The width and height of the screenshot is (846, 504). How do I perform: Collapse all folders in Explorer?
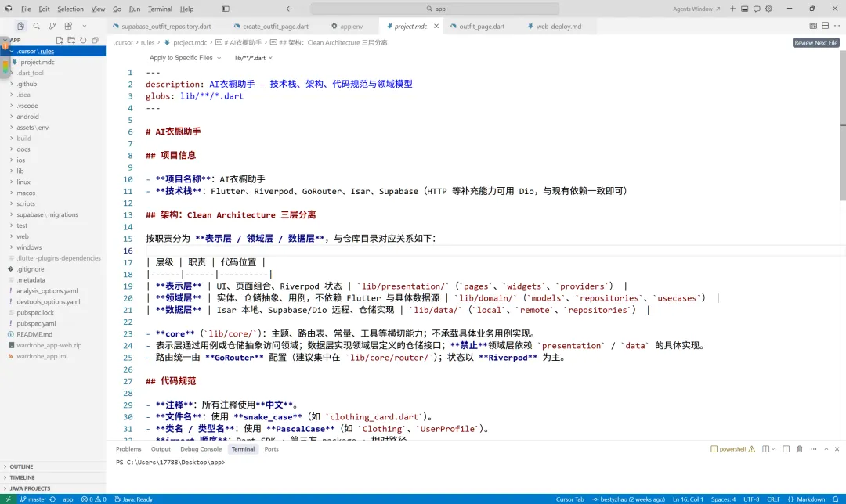95,41
